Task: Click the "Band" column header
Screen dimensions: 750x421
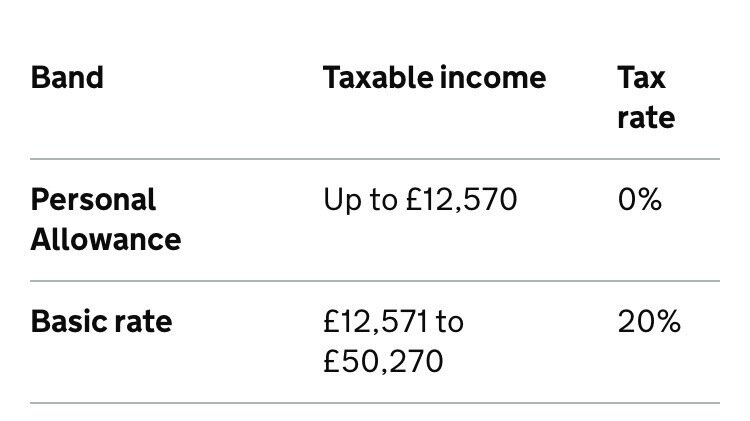Action: [x=67, y=78]
